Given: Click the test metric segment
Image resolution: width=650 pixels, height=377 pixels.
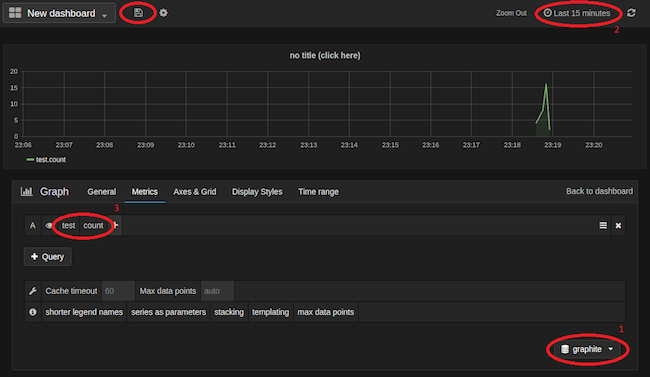Looking at the screenshot, I should (68, 226).
